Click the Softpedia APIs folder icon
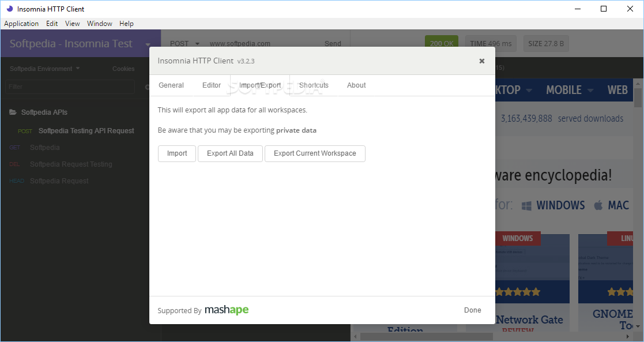This screenshot has width=644, height=342. coord(13,112)
